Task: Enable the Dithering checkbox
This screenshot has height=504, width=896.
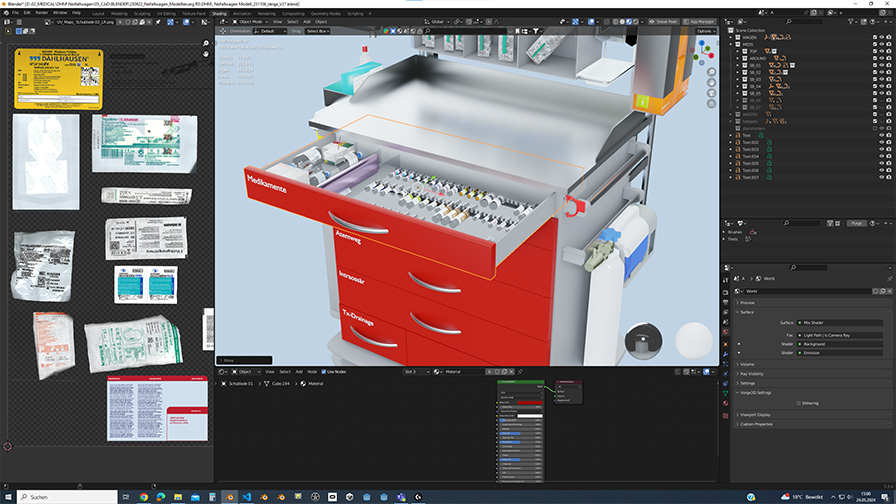Action: [798, 403]
